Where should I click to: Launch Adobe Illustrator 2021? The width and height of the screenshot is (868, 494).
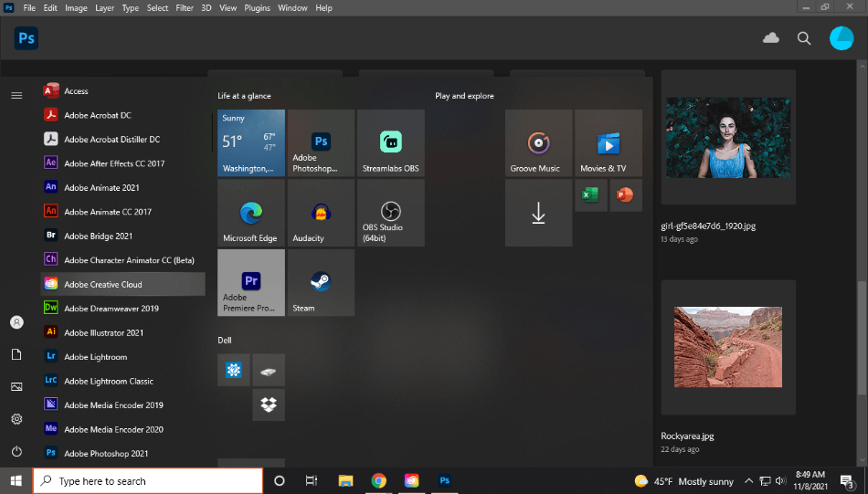(123, 332)
